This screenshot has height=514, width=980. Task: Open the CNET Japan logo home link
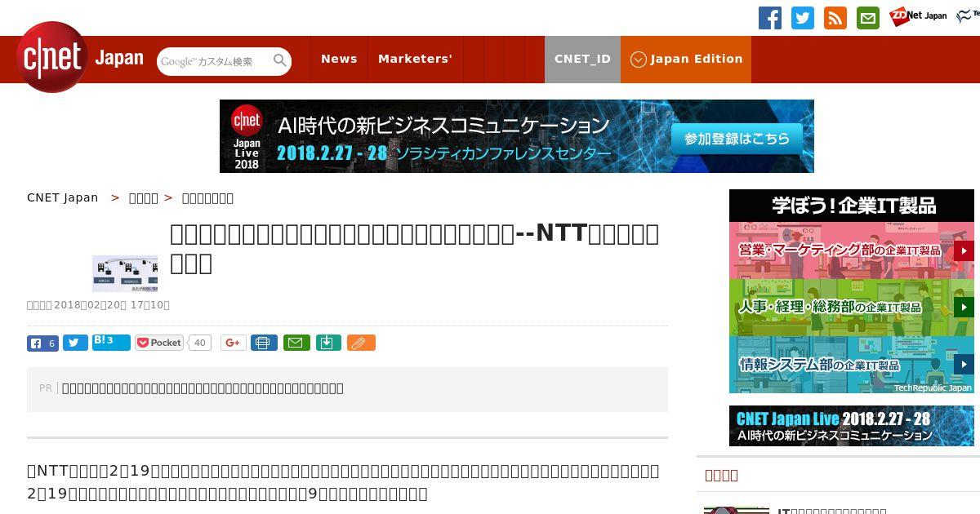79,58
